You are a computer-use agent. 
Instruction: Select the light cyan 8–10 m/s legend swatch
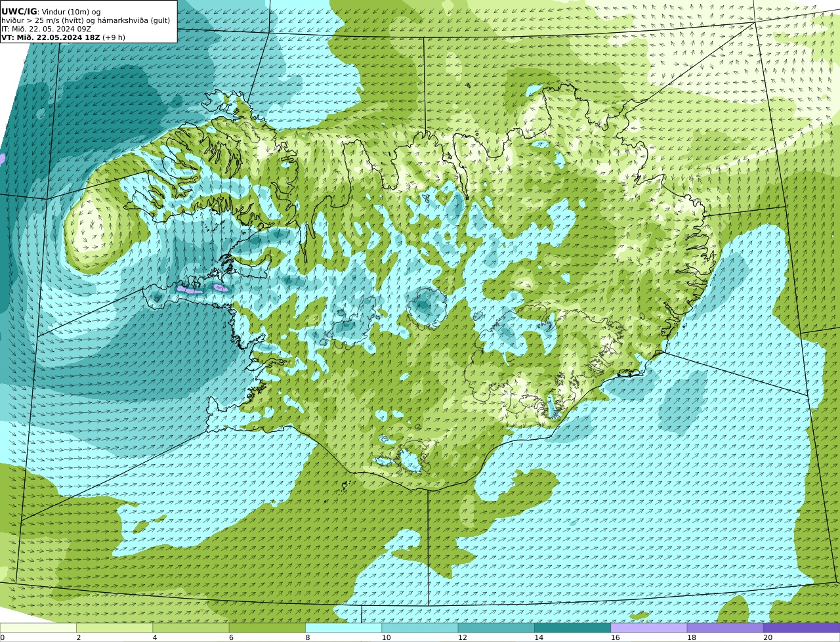343,628
